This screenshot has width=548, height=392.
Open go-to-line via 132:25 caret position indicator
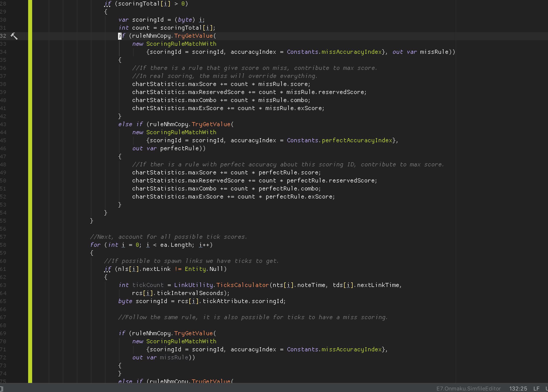click(x=518, y=388)
